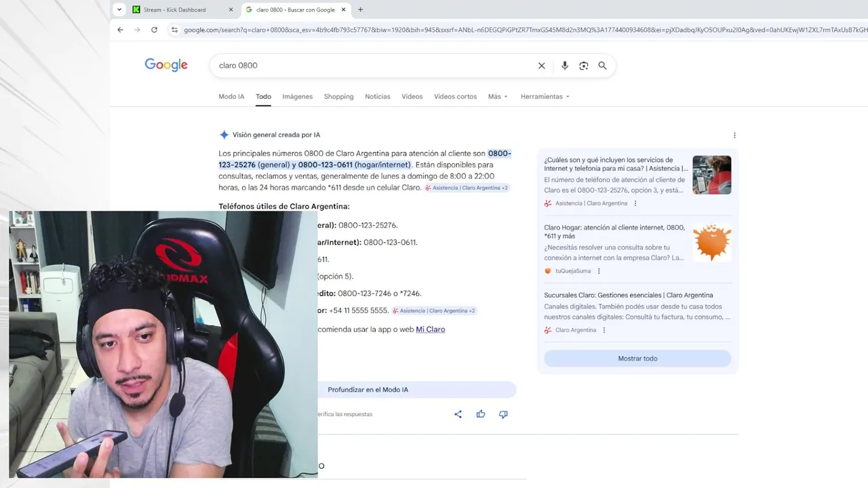This screenshot has width=868, height=488.
Task: Open the tab search dropdown arrow
Action: coord(119,9)
